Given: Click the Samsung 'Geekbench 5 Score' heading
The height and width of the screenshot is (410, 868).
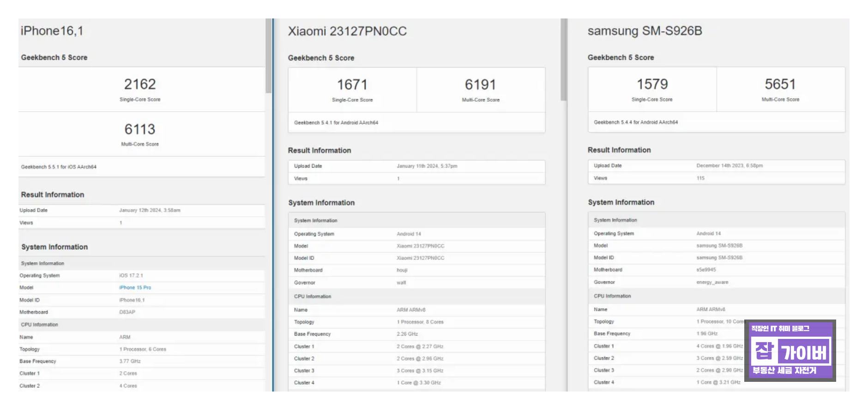Looking at the screenshot, I should pos(621,58).
